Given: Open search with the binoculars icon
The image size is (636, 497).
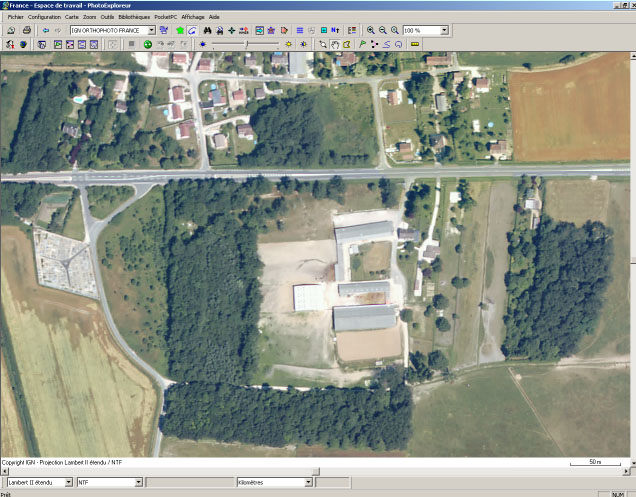Looking at the screenshot, I should 207,30.
